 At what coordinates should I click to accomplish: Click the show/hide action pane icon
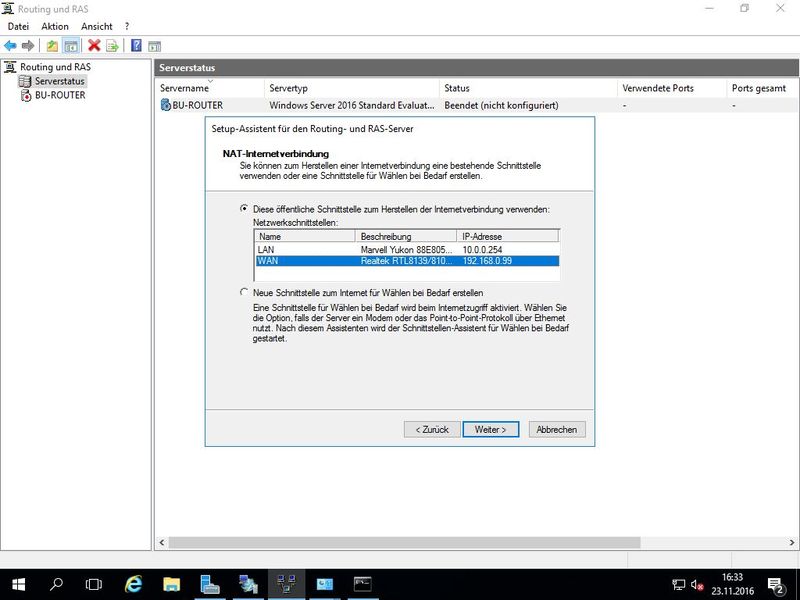click(x=155, y=46)
